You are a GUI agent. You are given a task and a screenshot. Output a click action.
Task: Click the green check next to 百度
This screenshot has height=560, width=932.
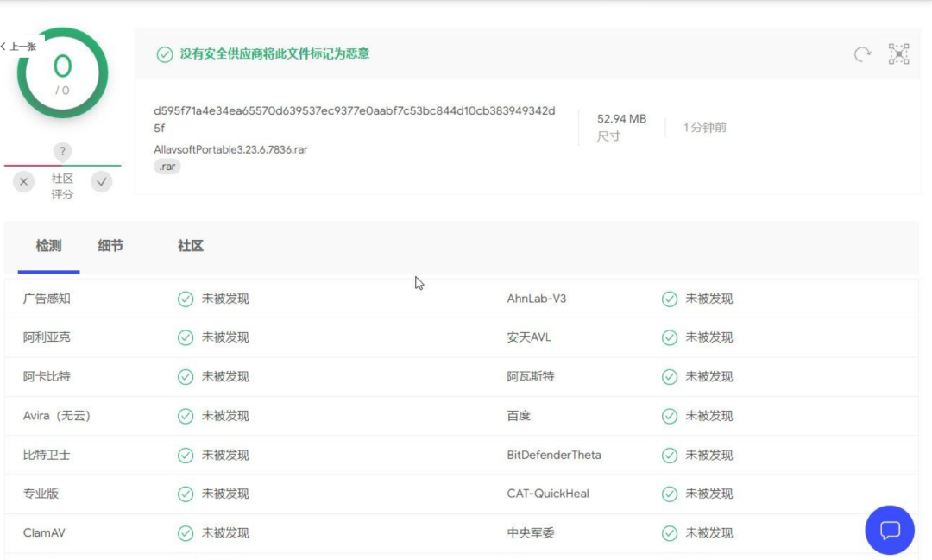coord(670,416)
